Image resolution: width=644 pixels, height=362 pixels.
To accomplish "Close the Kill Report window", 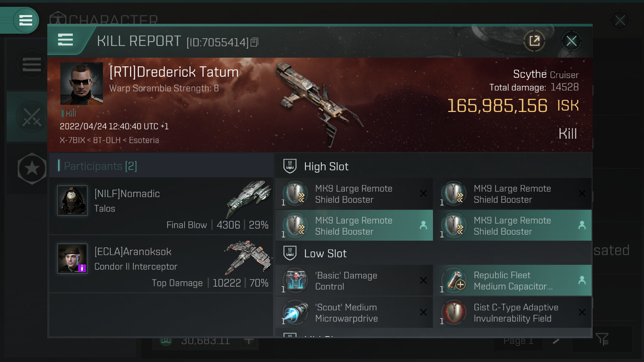I will coord(571,41).
